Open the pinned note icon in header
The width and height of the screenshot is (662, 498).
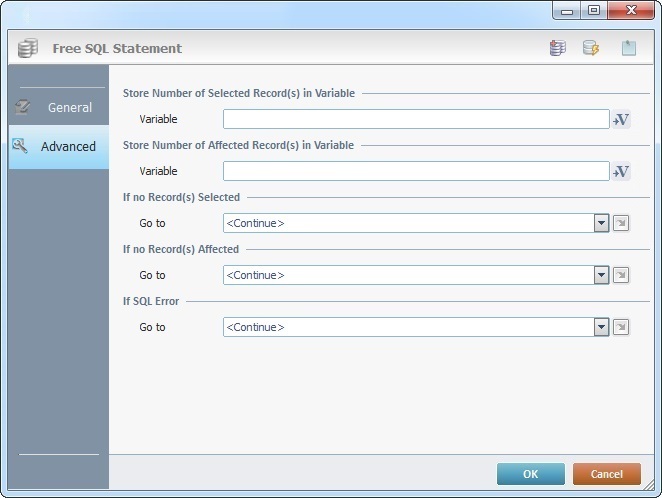628,48
